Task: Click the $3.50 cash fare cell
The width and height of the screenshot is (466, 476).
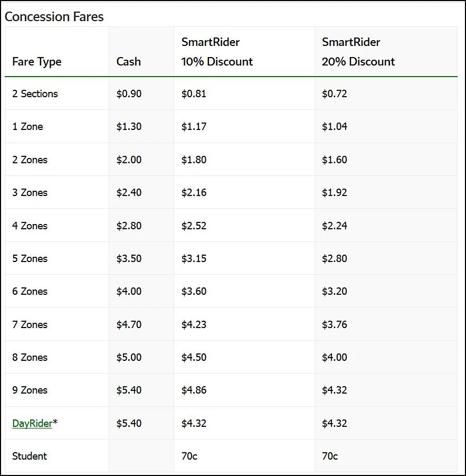Action: click(129, 258)
